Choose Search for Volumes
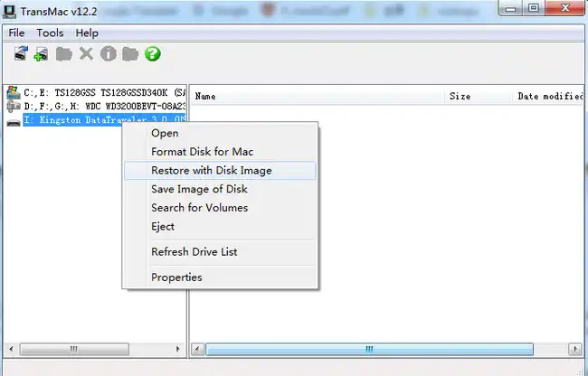 pos(220,208)
